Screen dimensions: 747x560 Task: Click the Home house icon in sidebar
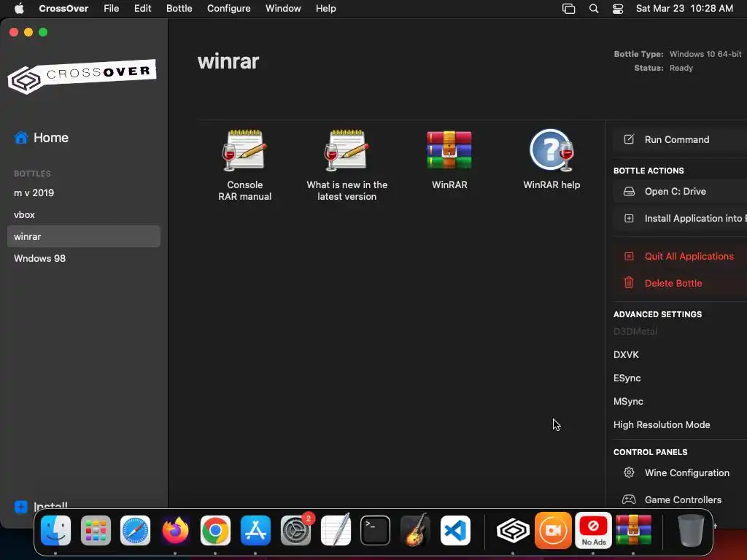point(21,138)
